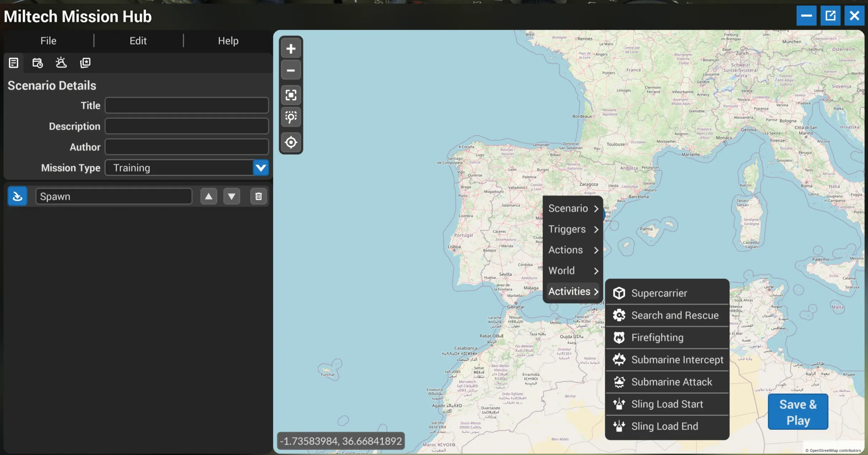Open the Help menu
This screenshot has width=868, height=455.
(228, 41)
